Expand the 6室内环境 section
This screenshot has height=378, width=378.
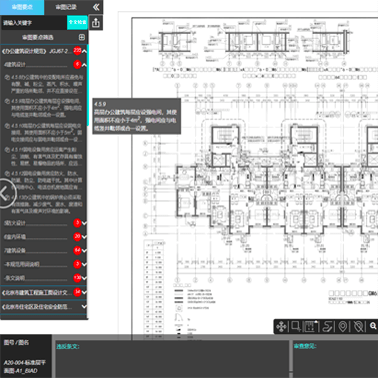point(84,237)
